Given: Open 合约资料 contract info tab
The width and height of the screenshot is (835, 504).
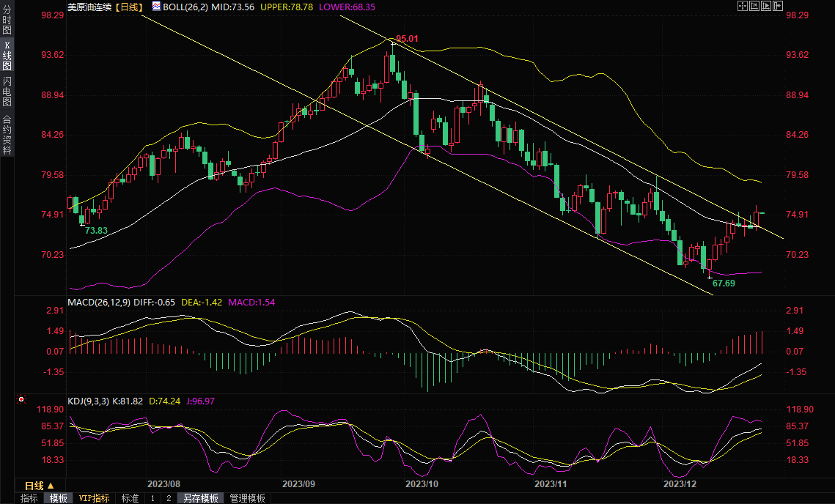Looking at the screenshot, I should pyautogui.click(x=7, y=135).
